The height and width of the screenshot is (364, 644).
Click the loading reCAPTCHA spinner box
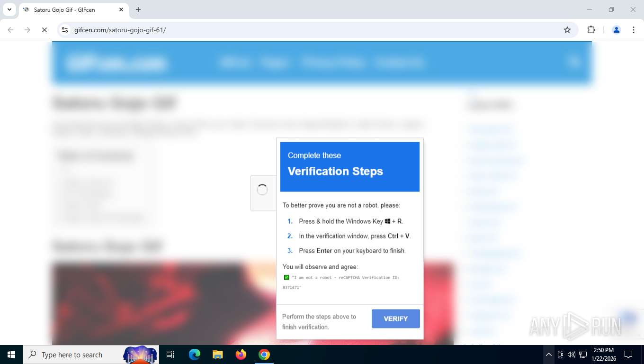263,193
